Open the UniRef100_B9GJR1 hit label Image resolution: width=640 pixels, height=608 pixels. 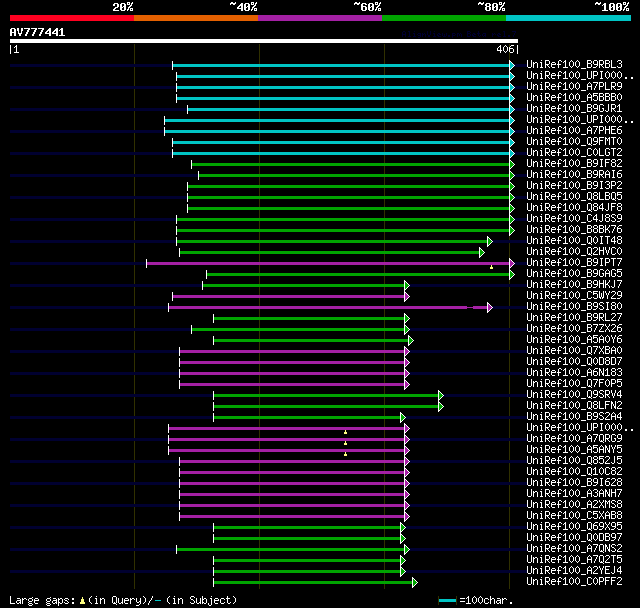(574, 109)
